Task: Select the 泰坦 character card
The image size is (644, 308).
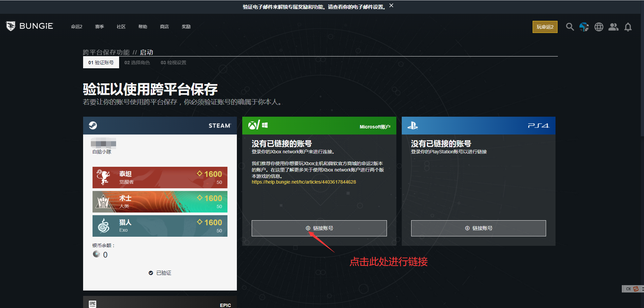Action: [160, 178]
